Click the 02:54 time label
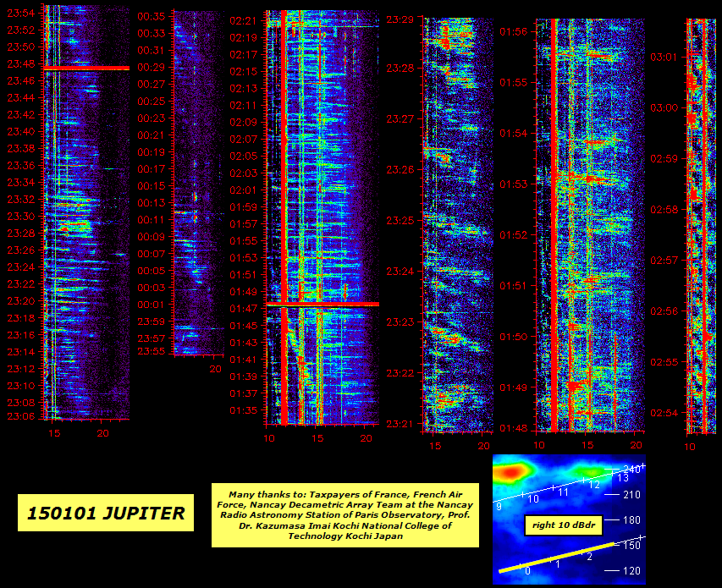This screenshot has height=588, width=722. pyautogui.click(x=664, y=413)
